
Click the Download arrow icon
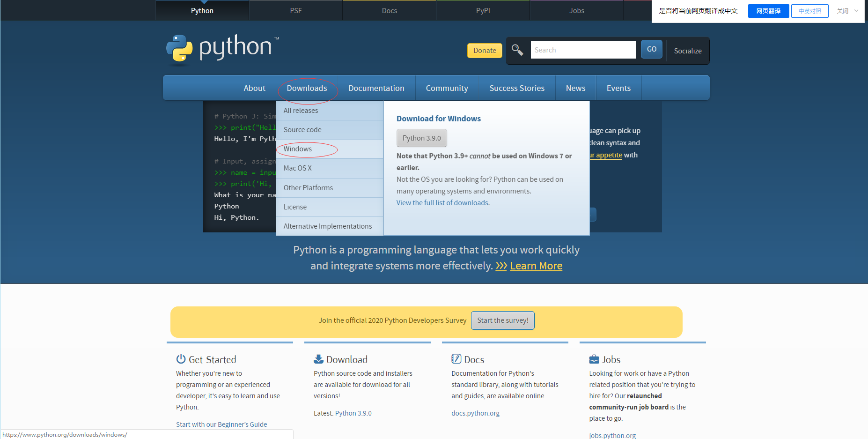[x=318, y=359]
